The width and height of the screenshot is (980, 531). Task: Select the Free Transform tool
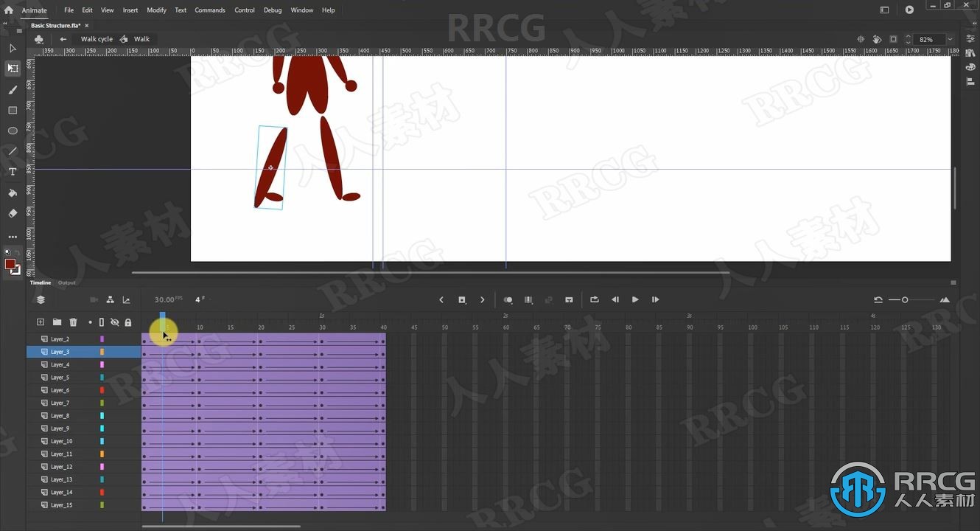(13, 68)
